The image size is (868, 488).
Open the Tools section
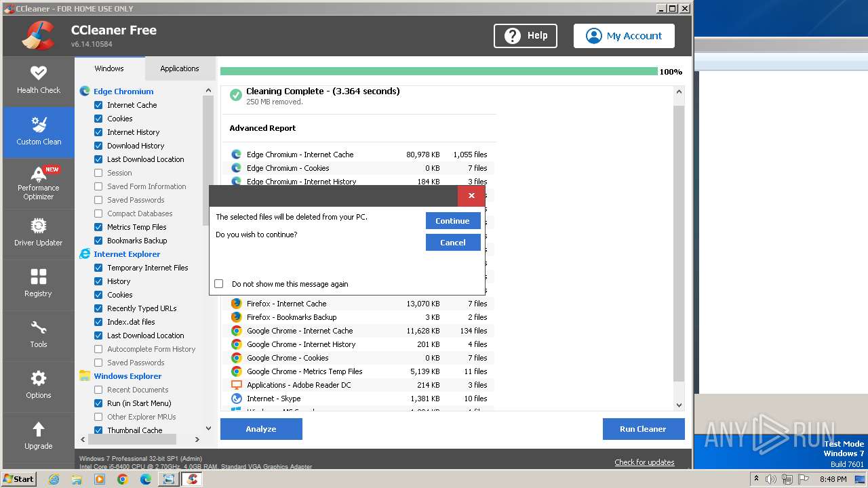point(39,335)
